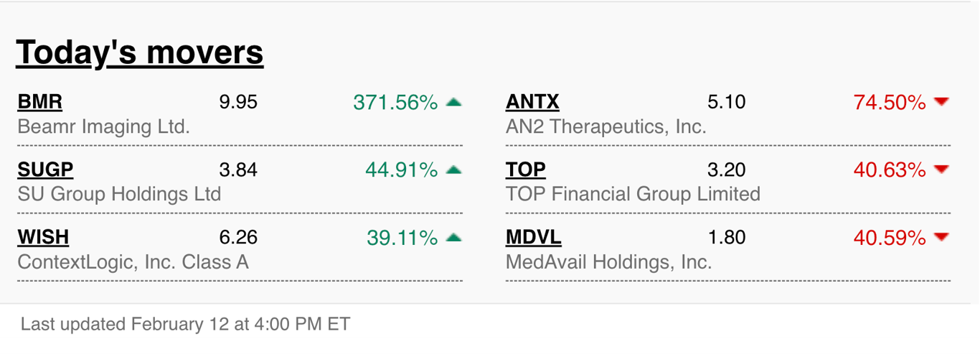This screenshot has height=362, width=980.
Task: Click red down arrow beside 74.50%
Action: tap(942, 103)
